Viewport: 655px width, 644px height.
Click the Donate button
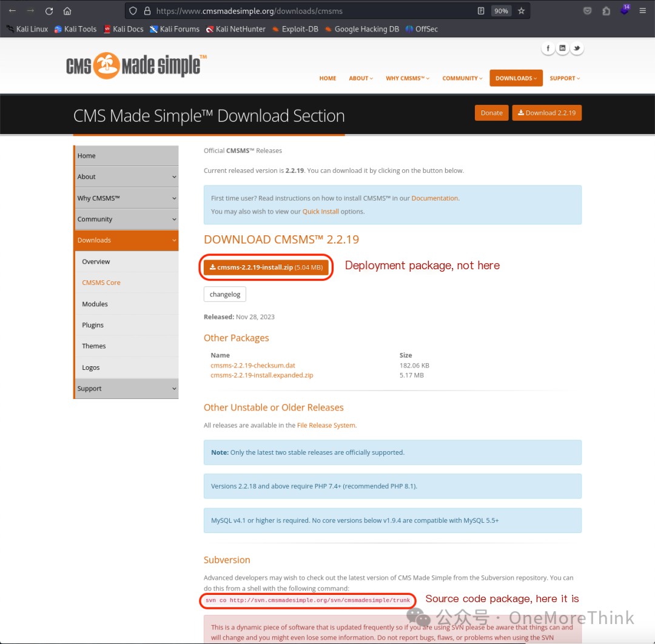pos(492,113)
